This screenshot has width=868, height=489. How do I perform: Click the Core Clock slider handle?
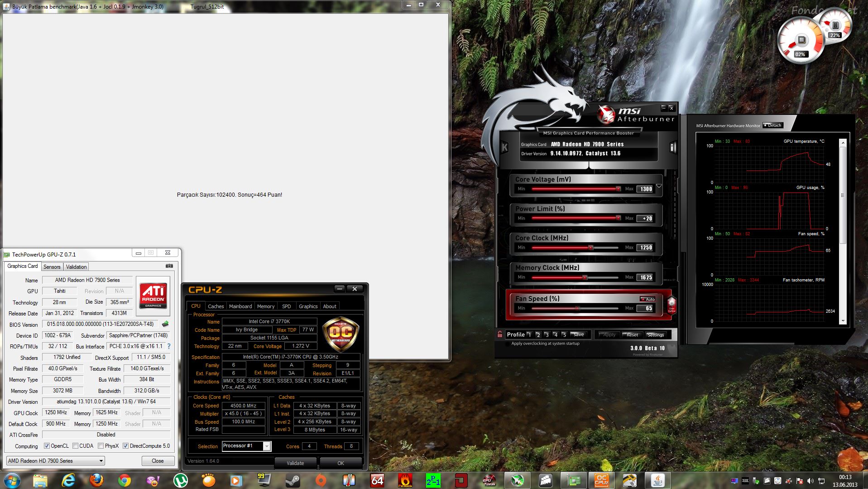pyautogui.click(x=590, y=247)
